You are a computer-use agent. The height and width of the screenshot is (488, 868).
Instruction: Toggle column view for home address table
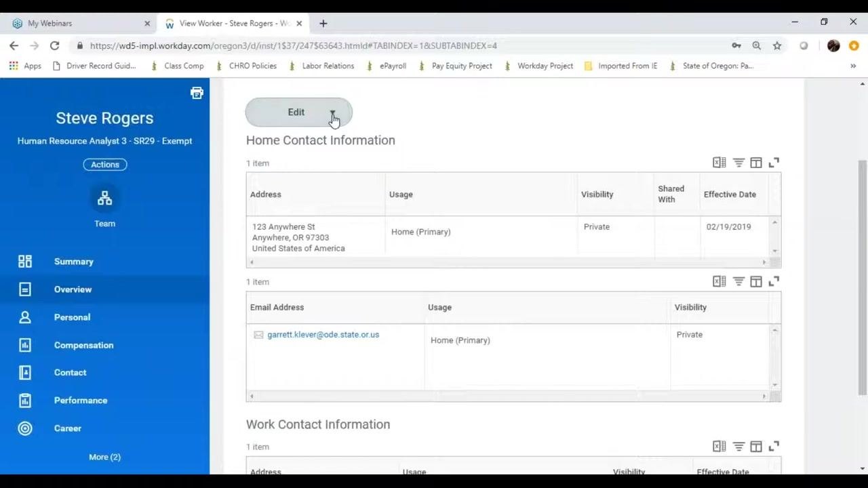click(756, 163)
